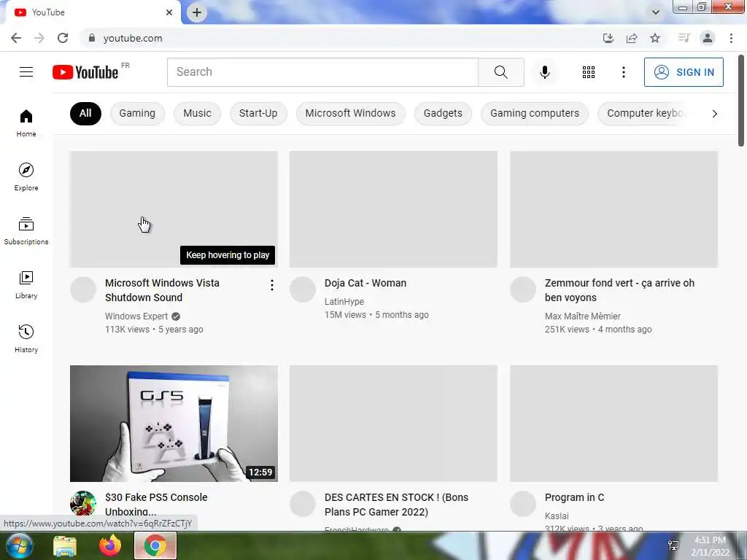This screenshot has width=747, height=560.
Task: Open the Doja Cat - Woman video title
Action: point(365,283)
